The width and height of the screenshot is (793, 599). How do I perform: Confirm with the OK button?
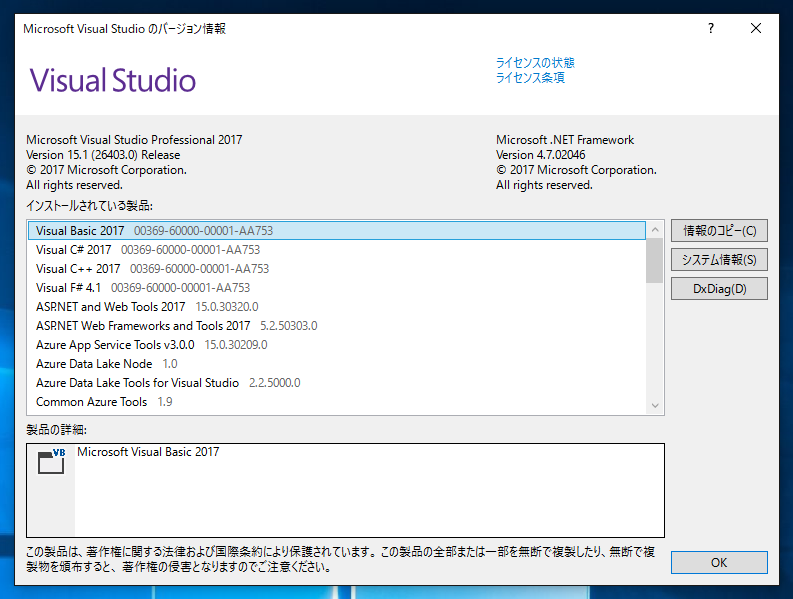pos(719,563)
